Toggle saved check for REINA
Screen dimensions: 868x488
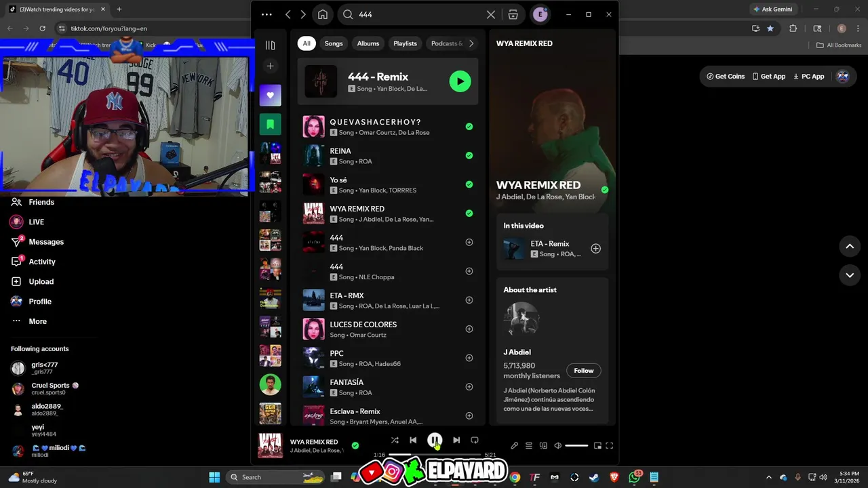[469, 156]
